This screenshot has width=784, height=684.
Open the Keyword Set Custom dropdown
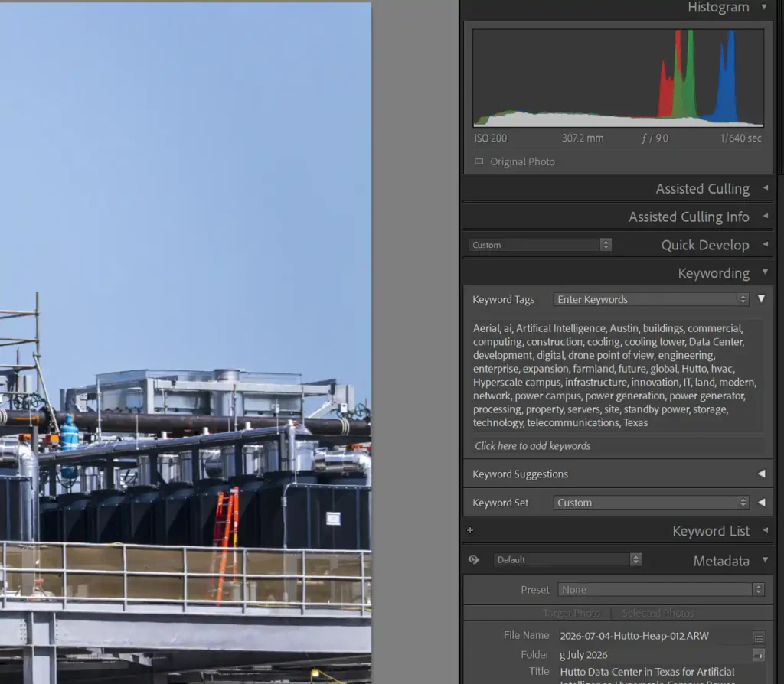tap(651, 503)
